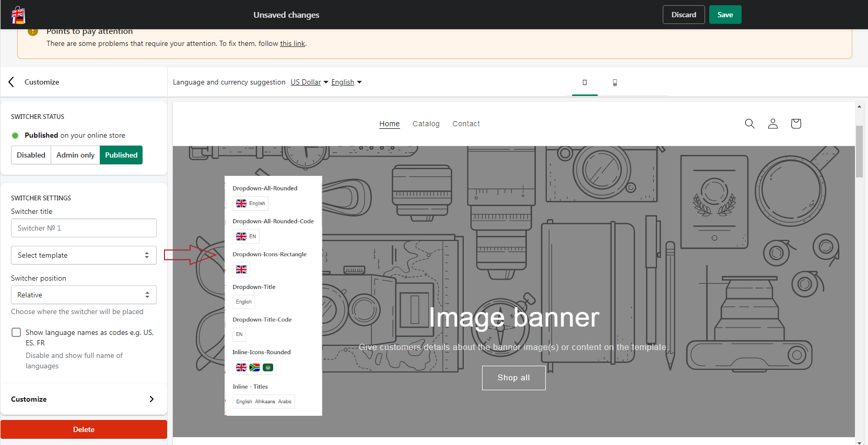The width and height of the screenshot is (868, 445).
Task: Click the 'Unsaved changes' label
Action: point(286,15)
